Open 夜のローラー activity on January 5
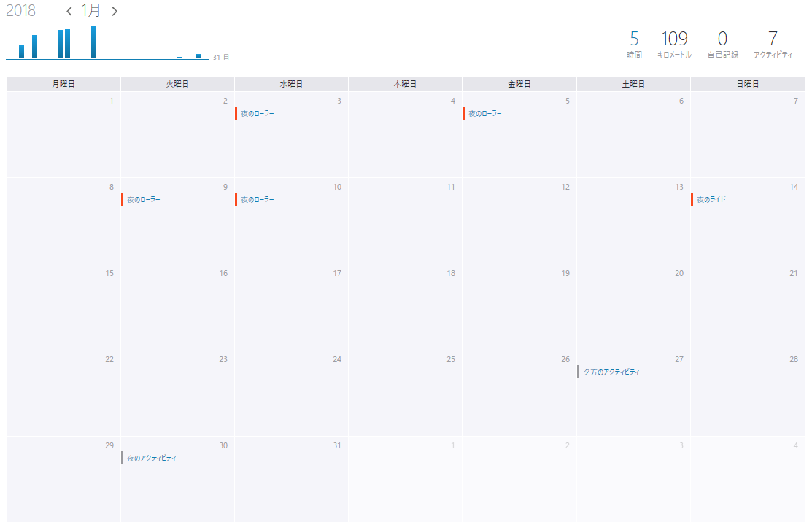Screen dimensions: 812x522 click(485, 113)
